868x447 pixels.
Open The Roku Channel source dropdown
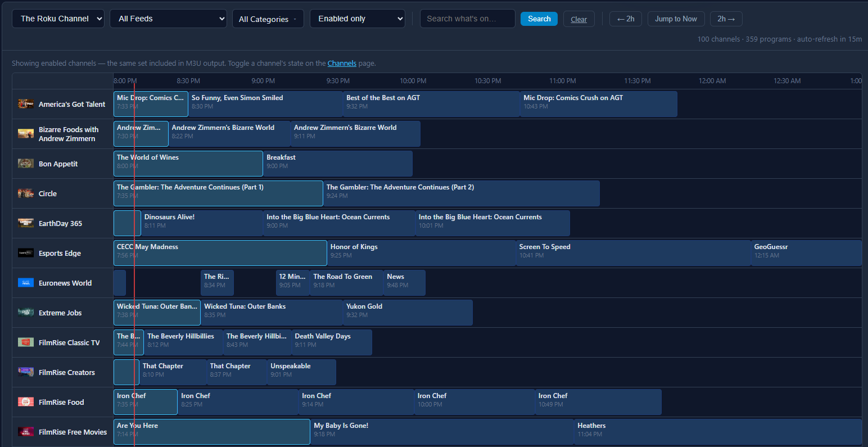[x=58, y=19]
